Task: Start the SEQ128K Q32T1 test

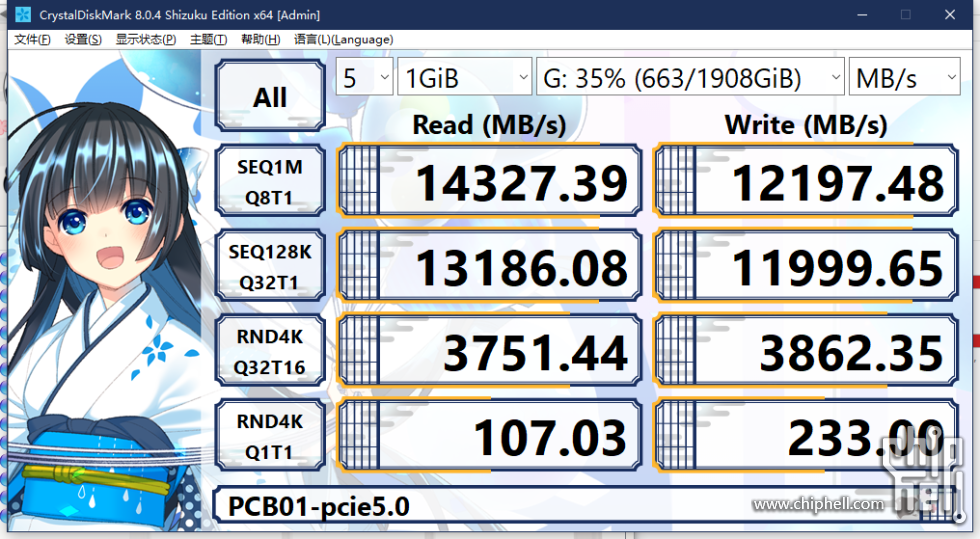Action: point(270,266)
